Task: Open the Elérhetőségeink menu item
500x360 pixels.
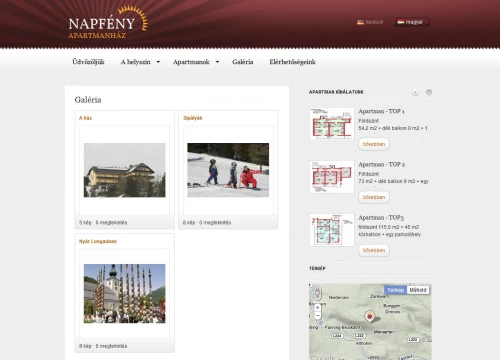Action: click(292, 62)
